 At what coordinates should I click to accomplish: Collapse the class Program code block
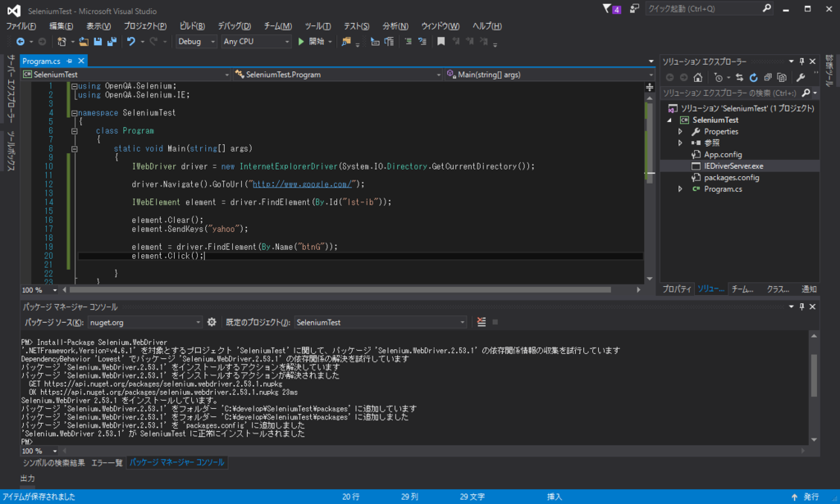click(x=75, y=131)
